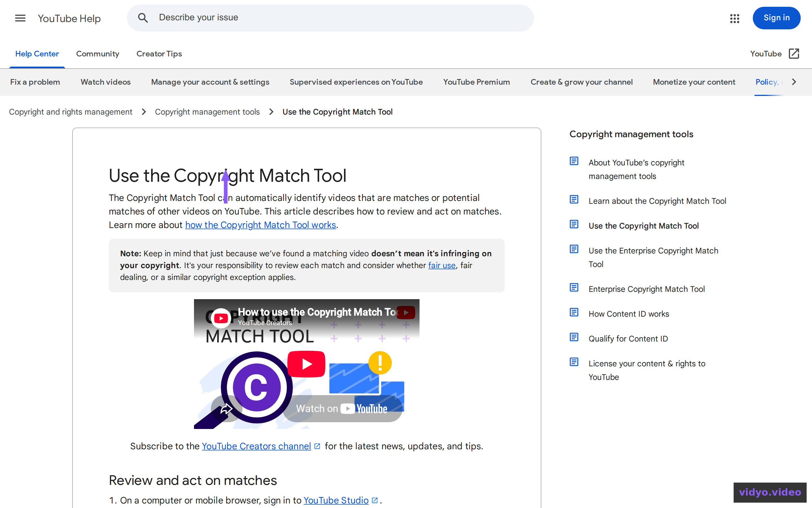Open How Content ID works article
Image resolution: width=812 pixels, height=508 pixels.
tap(628, 314)
